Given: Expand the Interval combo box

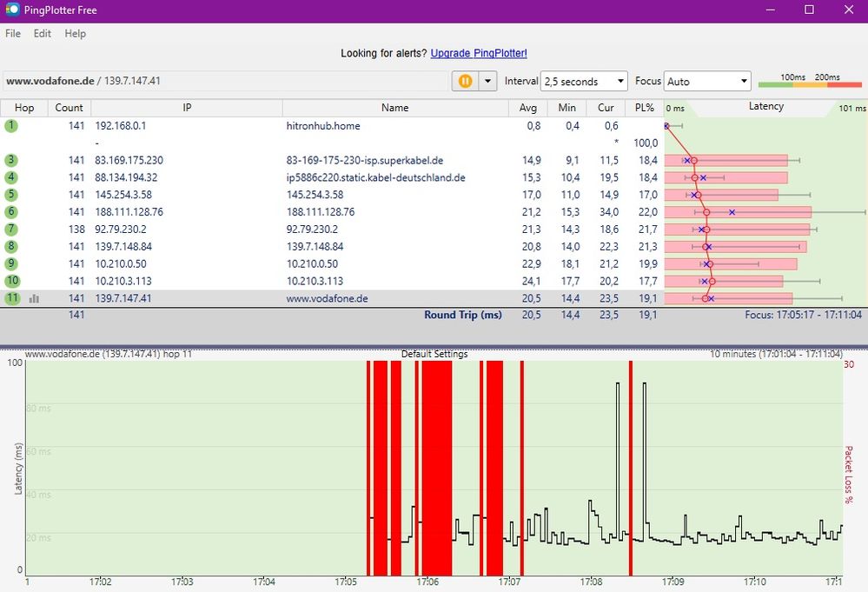Looking at the screenshot, I should 583,81.
